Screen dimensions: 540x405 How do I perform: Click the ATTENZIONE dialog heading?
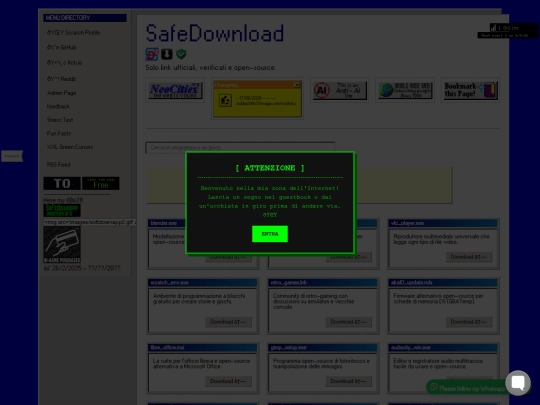[270, 168]
